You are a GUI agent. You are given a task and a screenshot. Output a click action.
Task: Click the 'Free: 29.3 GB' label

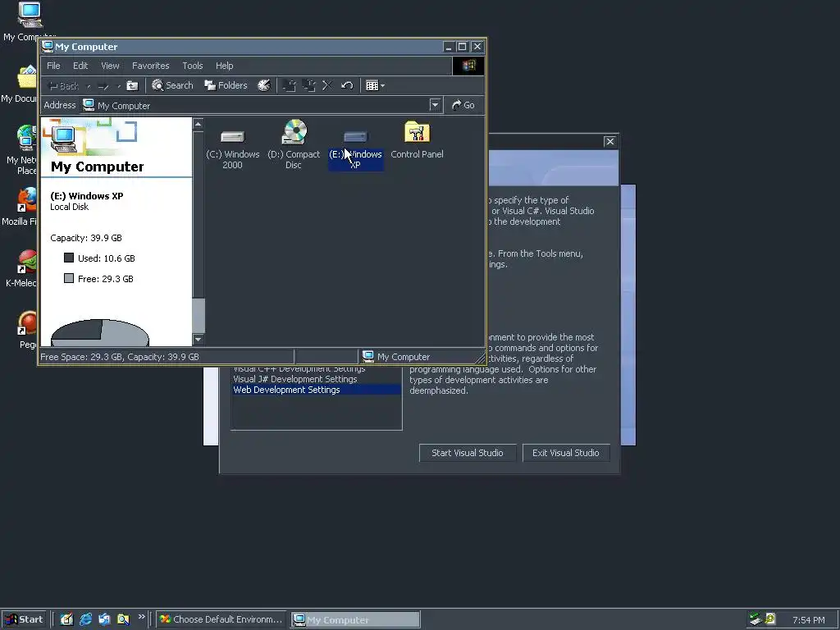tap(106, 279)
